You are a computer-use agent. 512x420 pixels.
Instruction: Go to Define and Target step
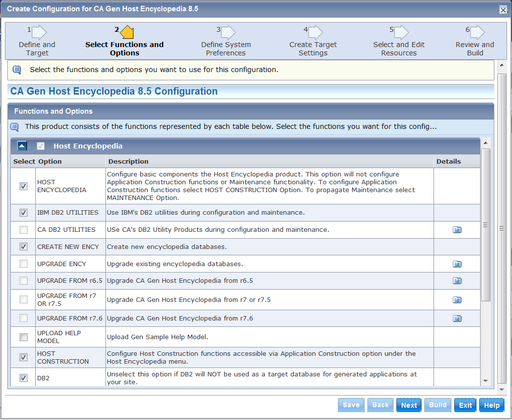click(x=37, y=49)
